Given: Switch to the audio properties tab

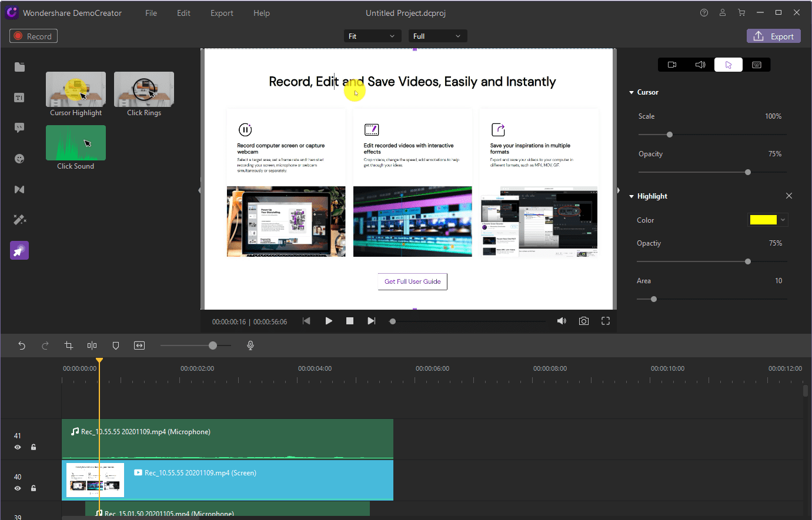Looking at the screenshot, I should 700,65.
